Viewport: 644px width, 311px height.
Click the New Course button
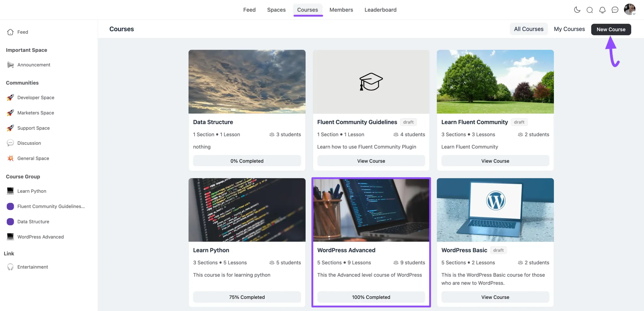pos(611,29)
